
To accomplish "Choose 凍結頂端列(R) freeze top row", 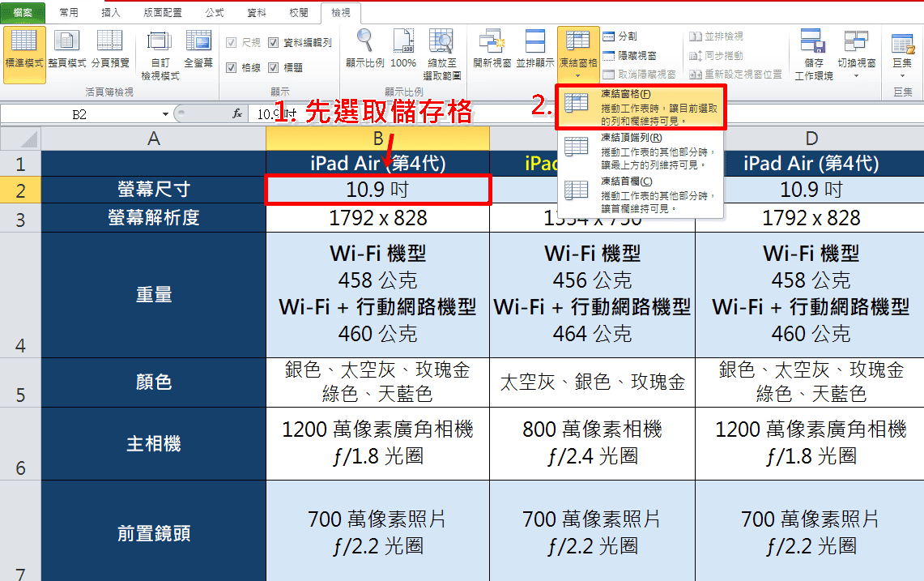I will 641,151.
